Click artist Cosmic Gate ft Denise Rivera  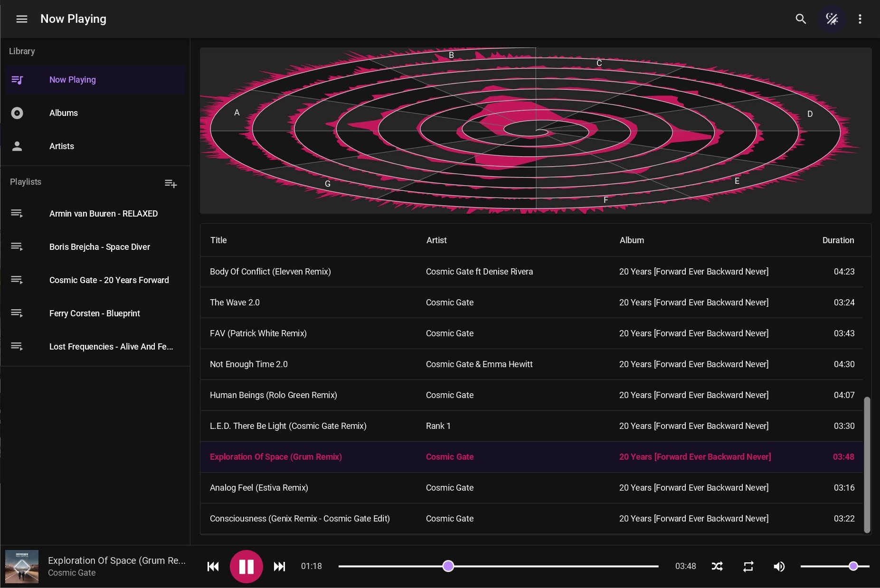click(x=479, y=272)
